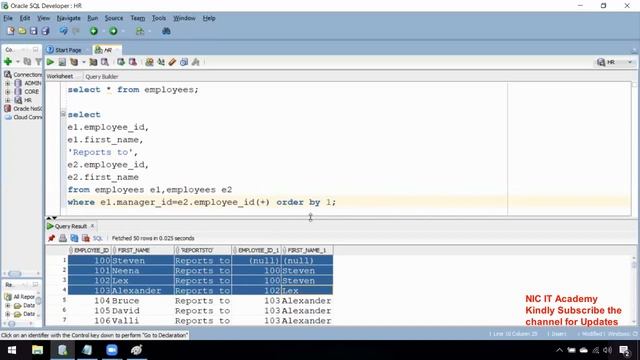The height and width of the screenshot is (360, 640).
Task: Click the Clear eraser icon in worksheet toolbar
Action: point(172,62)
